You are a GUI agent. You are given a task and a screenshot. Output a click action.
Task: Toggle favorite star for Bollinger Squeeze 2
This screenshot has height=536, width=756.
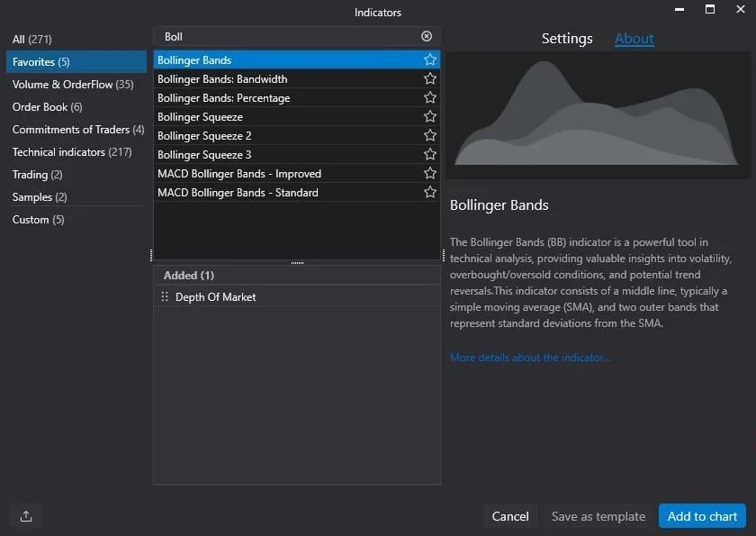tap(429, 135)
